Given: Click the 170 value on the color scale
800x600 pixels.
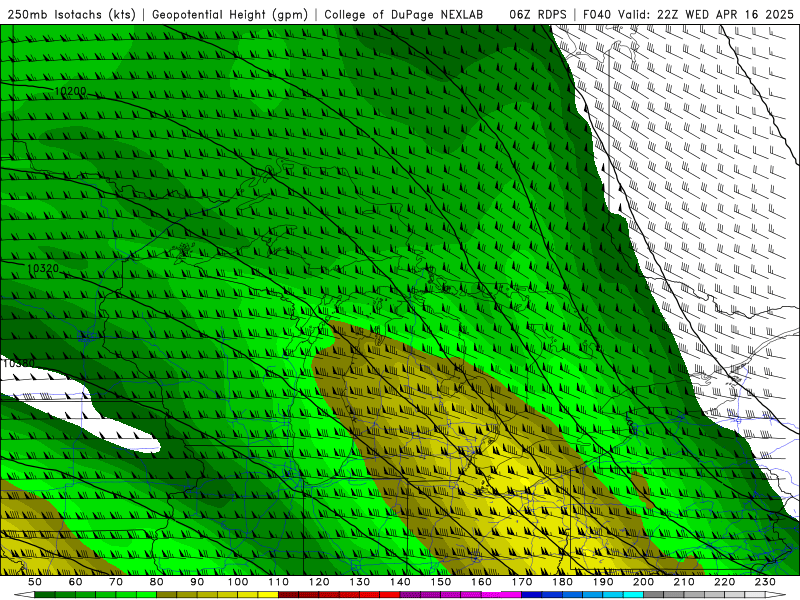Looking at the screenshot, I should coord(522,582).
